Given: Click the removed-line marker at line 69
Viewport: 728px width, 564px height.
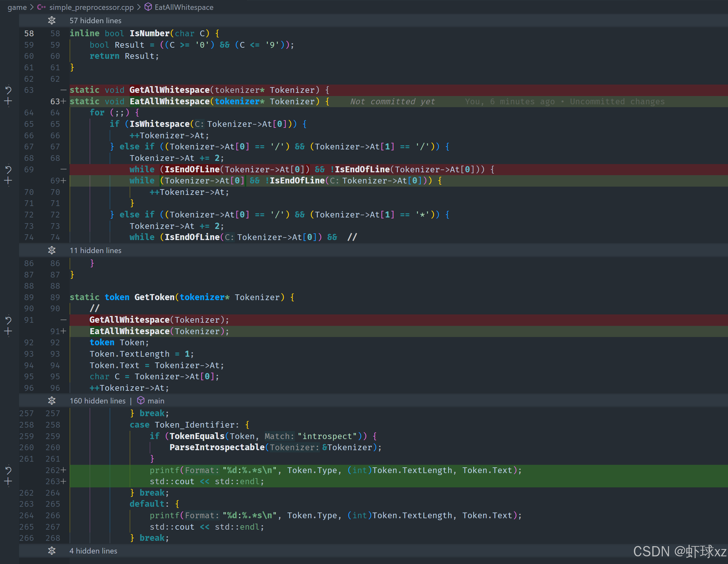Looking at the screenshot, I should [x=63, y=169].
